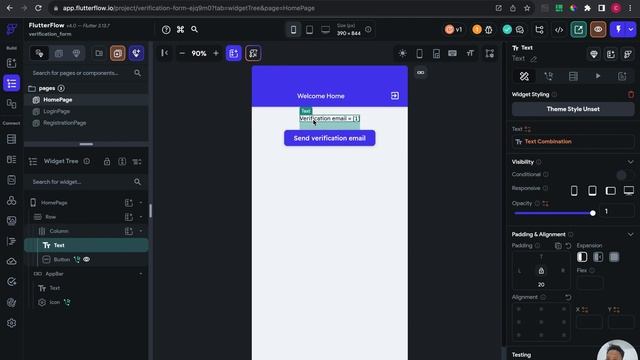Click the green open-in-new-tab run icon
The image size is (640, 360).
pos(578,29)
